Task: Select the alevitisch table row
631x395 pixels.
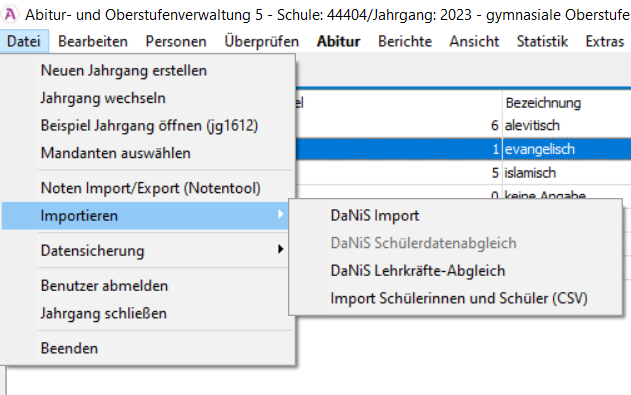Action: coord(463,125)
